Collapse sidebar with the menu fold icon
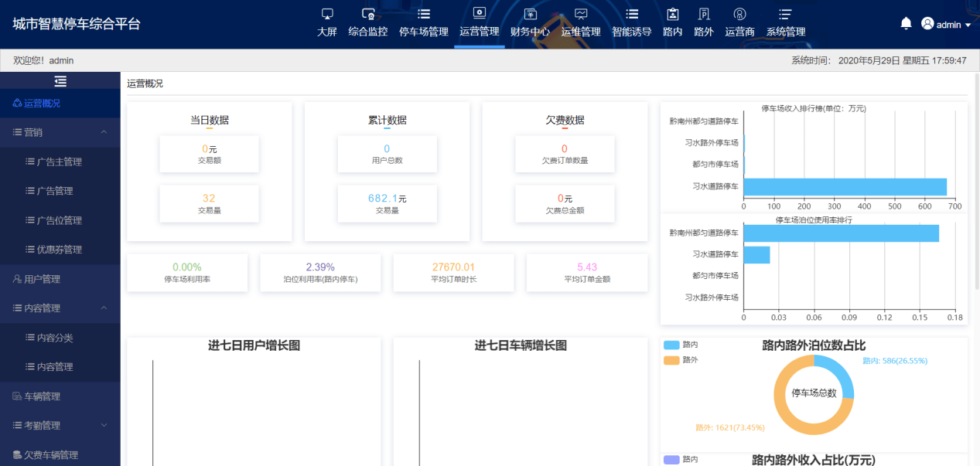The height and width of the screenshot is (466, 980). coord(60,81)
